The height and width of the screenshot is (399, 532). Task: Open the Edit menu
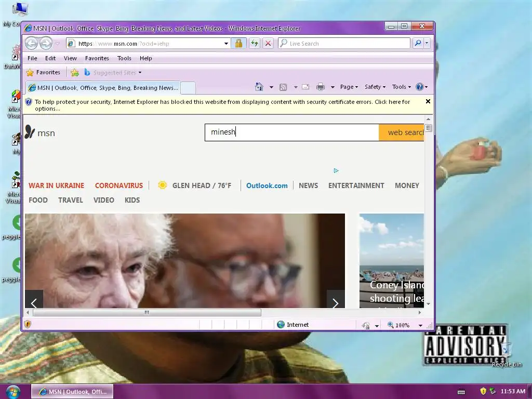coord(50,58)
